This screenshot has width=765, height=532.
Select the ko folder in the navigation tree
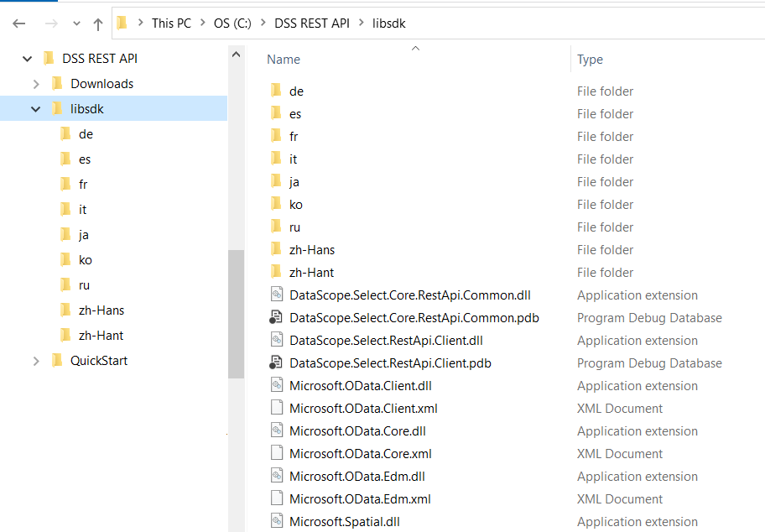[x=86, y=260]
